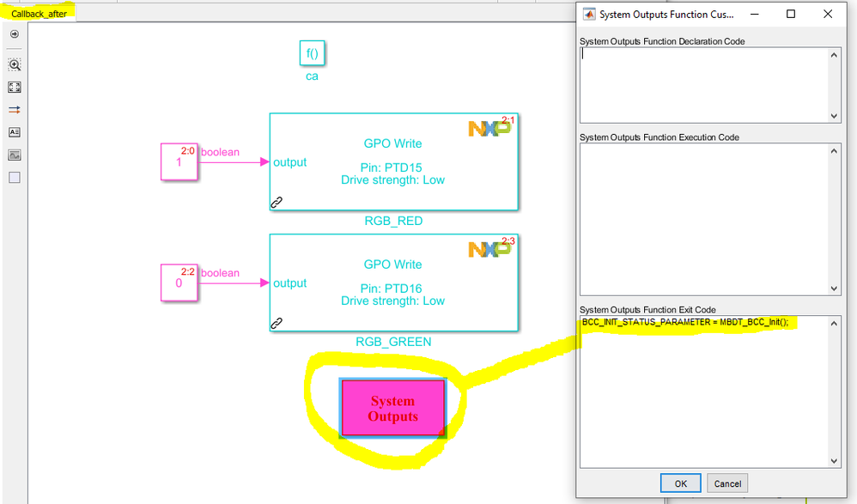Click the NXP logo on RGB_GREEN block
This screenshot has height=504, width=857.
tap(489, 249)
